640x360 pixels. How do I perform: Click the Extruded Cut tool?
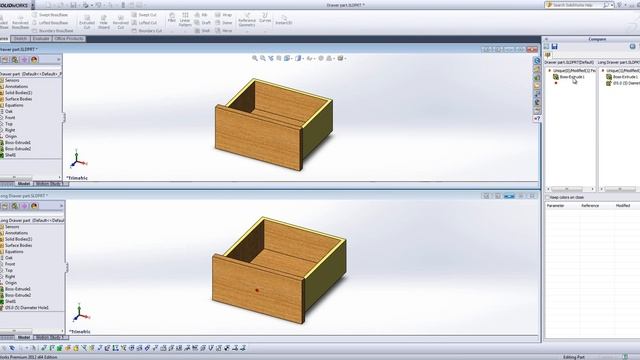[x=87, y=22]
